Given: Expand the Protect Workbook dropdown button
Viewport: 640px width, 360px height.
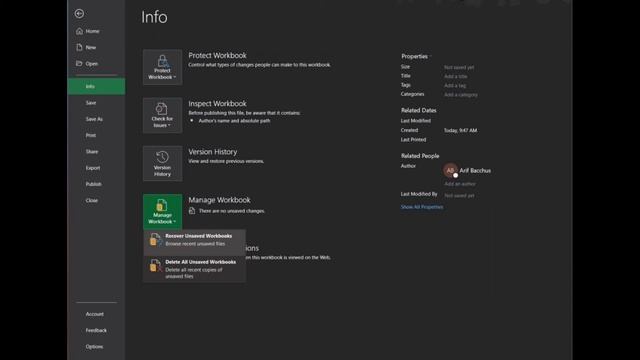Looking at the screenshot, I should click(162, 67).
